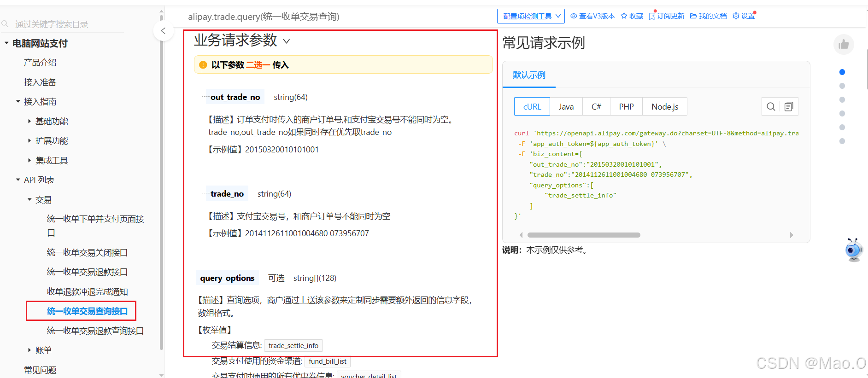Collapse the API 列表 tree node
Image resolution: width=868 pixels, height=378 pixels.
coord(18,180)
